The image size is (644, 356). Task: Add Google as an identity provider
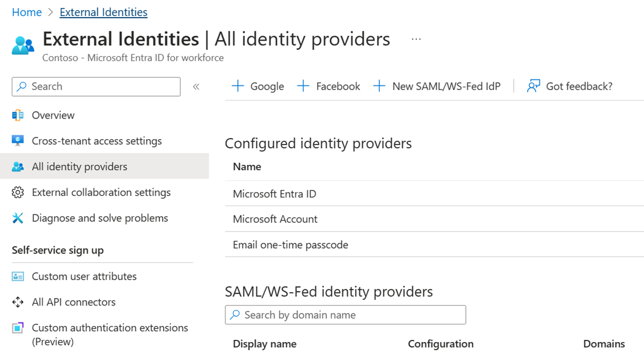(x=258, y=85)
